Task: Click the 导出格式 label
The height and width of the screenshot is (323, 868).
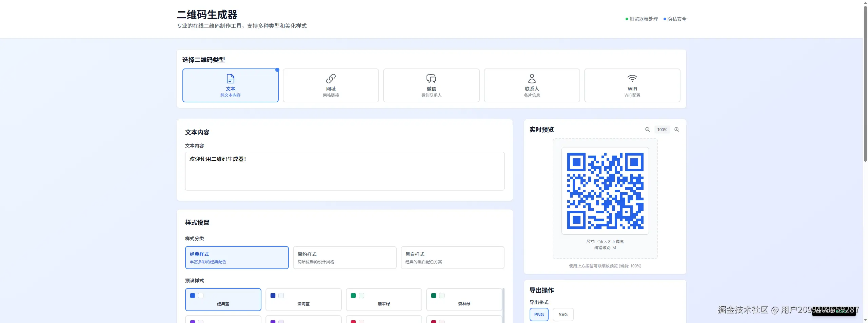Action: pos(539,302)
